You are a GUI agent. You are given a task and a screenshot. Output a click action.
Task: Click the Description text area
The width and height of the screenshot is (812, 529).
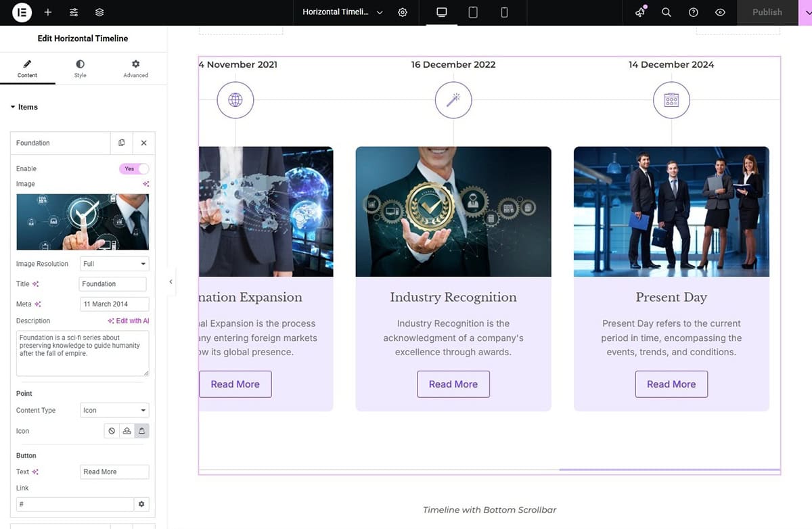83,353
